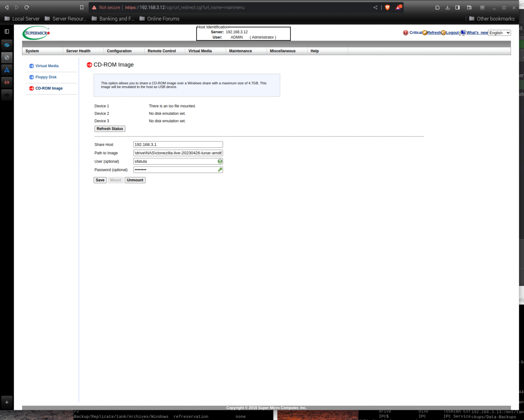Click the orange Logout icon in header
The width and height of the screenshot is (524, 420).
point(444,33)
